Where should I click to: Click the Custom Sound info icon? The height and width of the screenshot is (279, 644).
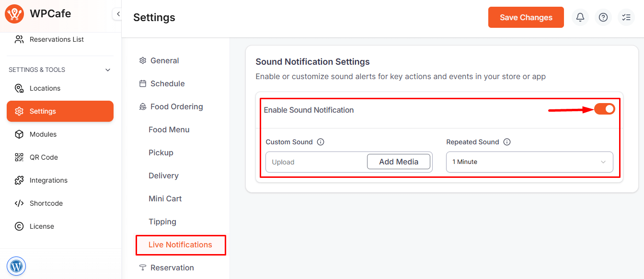[321, 142]
